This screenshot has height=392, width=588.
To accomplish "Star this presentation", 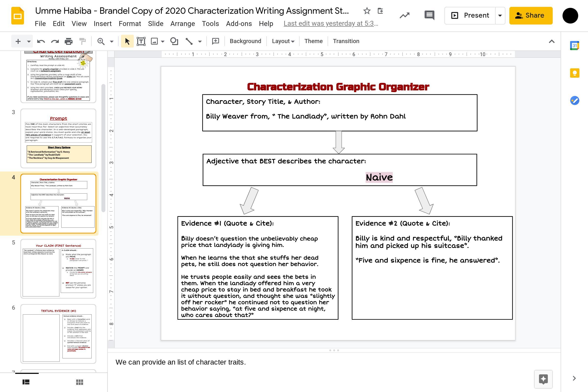I will click(x=367, y=11).
